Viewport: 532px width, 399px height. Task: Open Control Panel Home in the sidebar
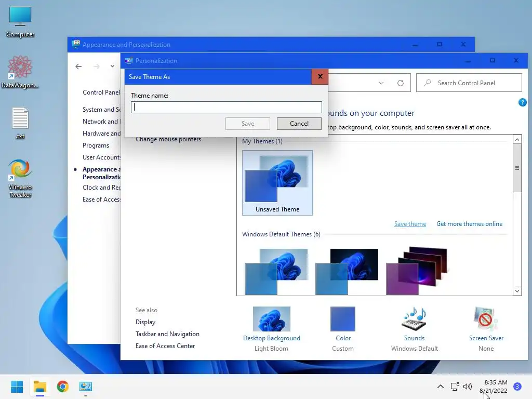tap(101, 92)
